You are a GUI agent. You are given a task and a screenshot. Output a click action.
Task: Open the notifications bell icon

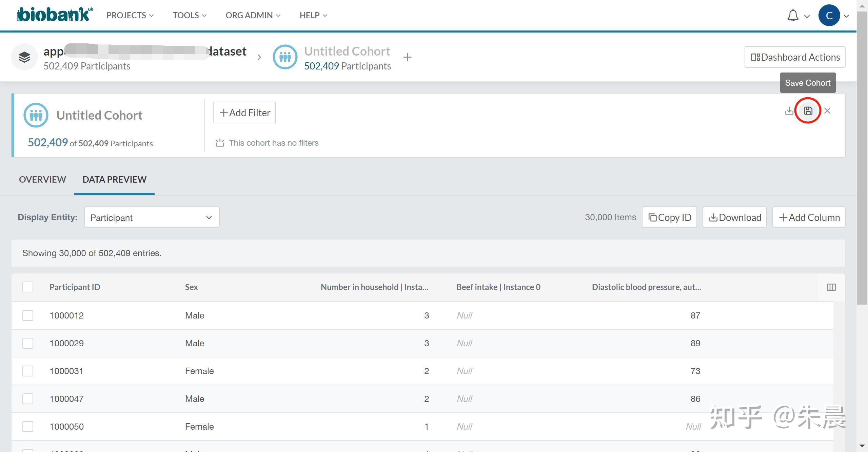[x=793, y=16]
